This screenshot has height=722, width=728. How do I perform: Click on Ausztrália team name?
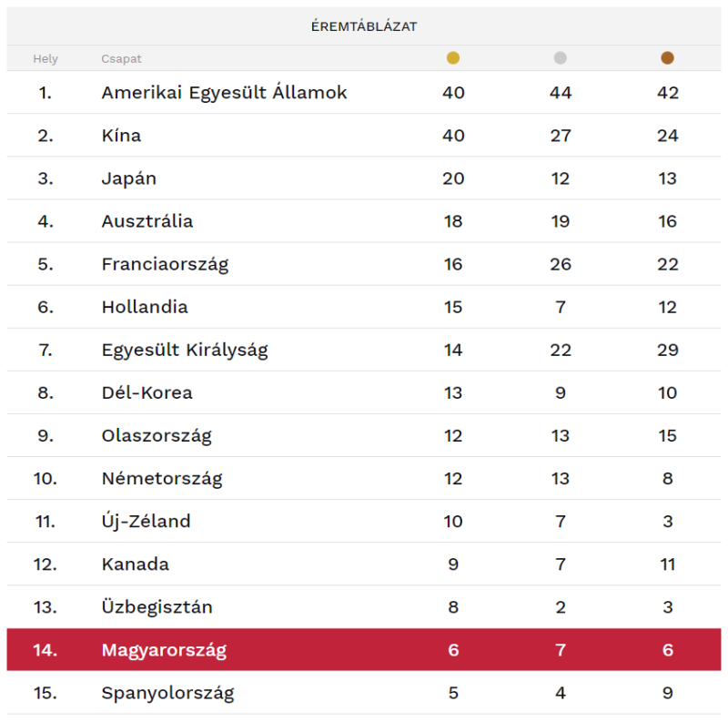tap(147, 221)
